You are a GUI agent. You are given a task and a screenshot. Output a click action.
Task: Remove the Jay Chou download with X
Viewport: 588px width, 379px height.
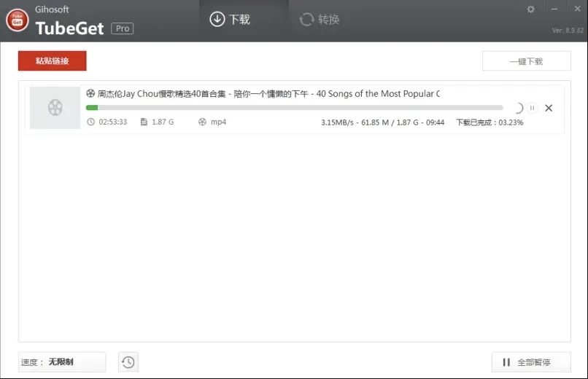(549, 108)
